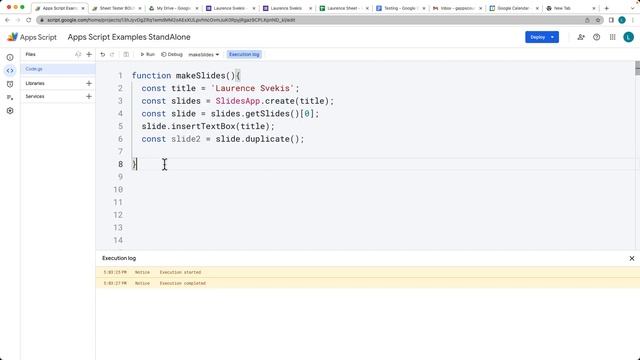Screen dimensions: 640x360
Task: Close the Execution log panel
Action: click(632, 258)
